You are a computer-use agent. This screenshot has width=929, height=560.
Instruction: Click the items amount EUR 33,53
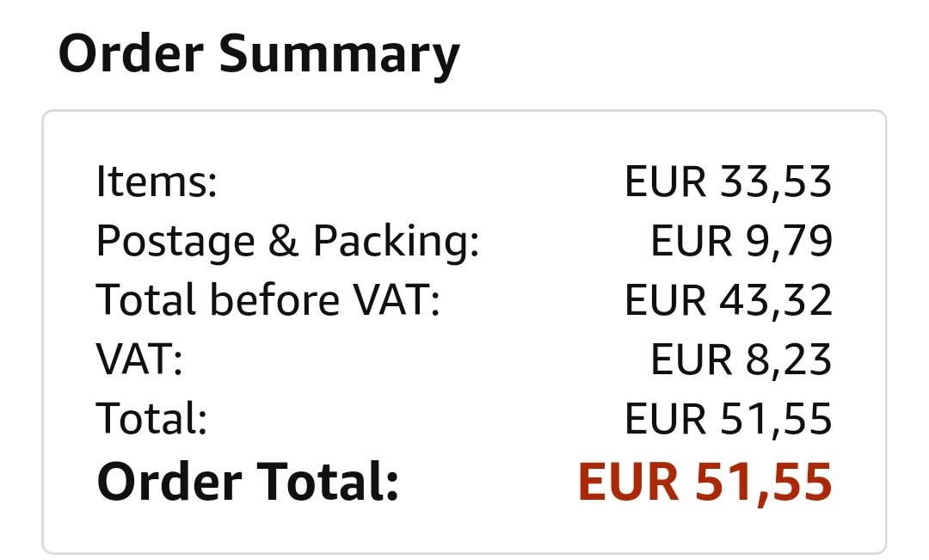[729, 182]
